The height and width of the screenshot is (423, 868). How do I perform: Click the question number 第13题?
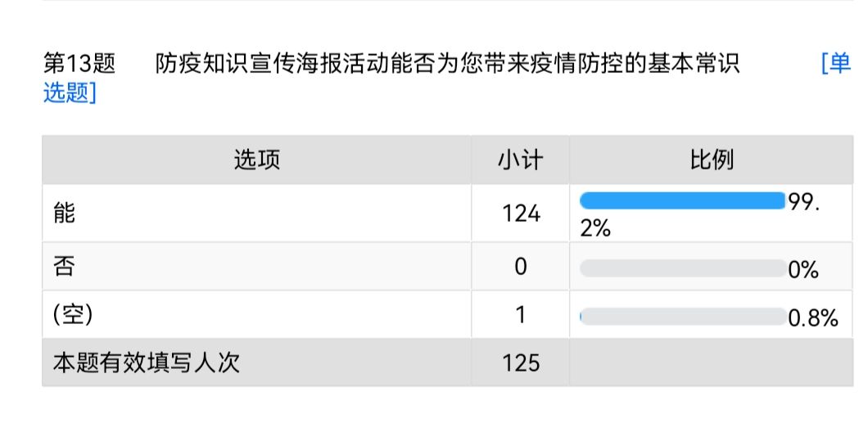point(79,64)
